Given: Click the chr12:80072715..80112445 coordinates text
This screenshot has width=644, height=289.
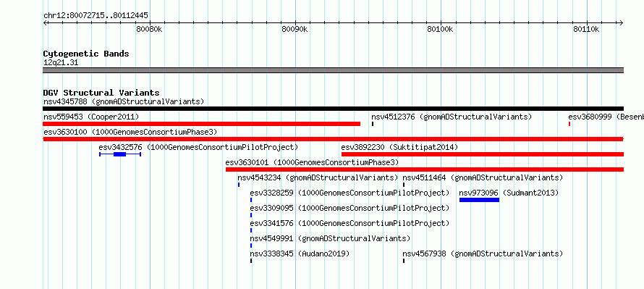Looking at the screenshot, I should tap(96, 16).
